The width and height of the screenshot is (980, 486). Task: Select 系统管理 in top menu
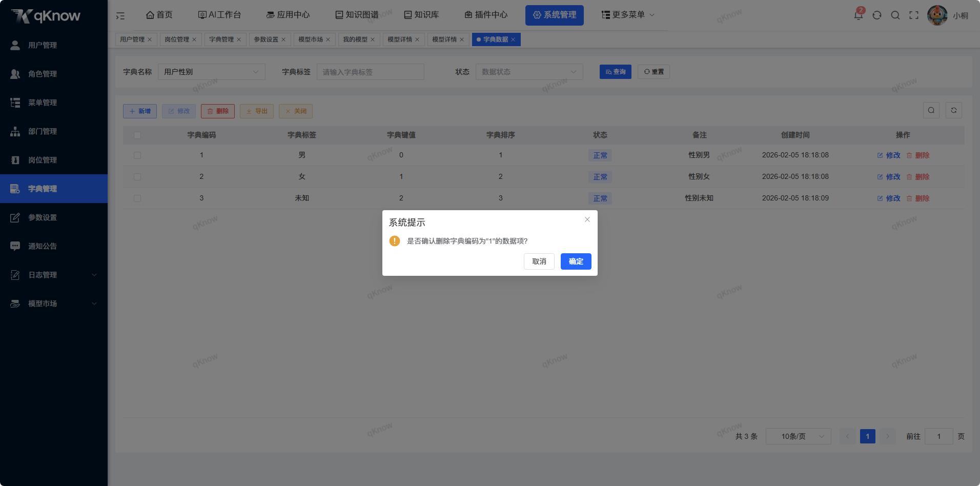click(555, 15)
